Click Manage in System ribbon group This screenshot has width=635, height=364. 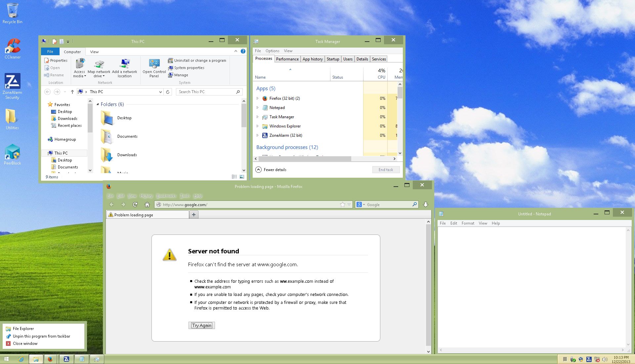pyautogui.click(x=178, y=75)
